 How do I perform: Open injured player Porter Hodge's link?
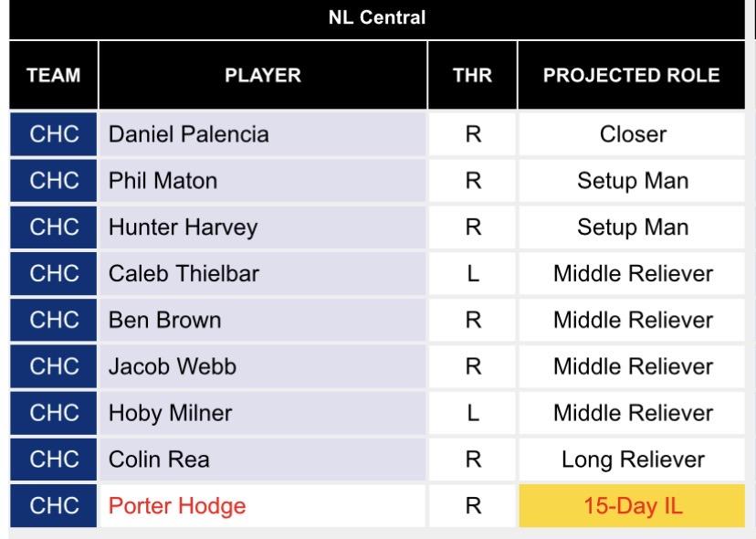(177, 505)
